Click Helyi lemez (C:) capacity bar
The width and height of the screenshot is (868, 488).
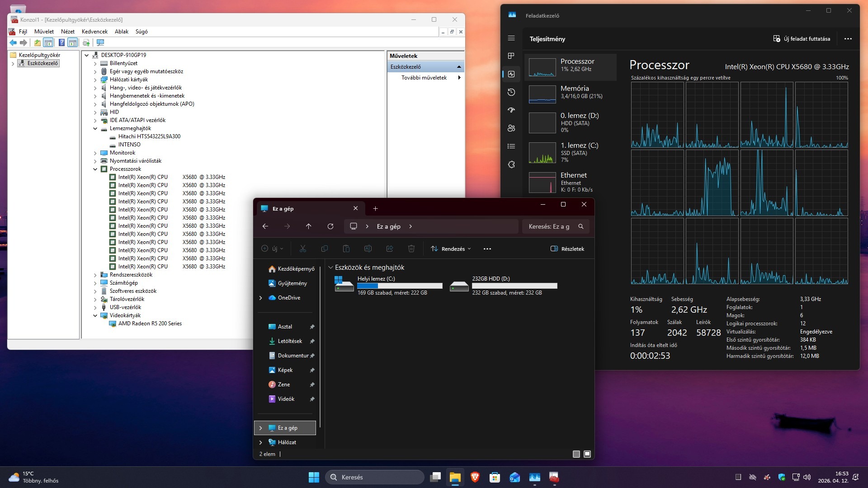tap(400, 286)
